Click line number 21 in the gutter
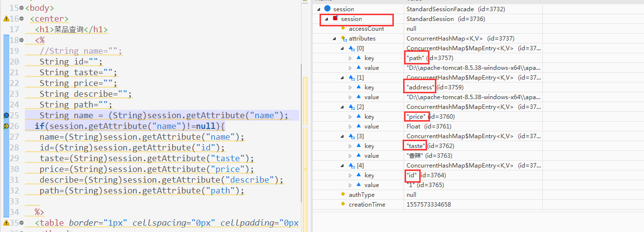Viewport: 644px width, 232px height. pos(14,72)
